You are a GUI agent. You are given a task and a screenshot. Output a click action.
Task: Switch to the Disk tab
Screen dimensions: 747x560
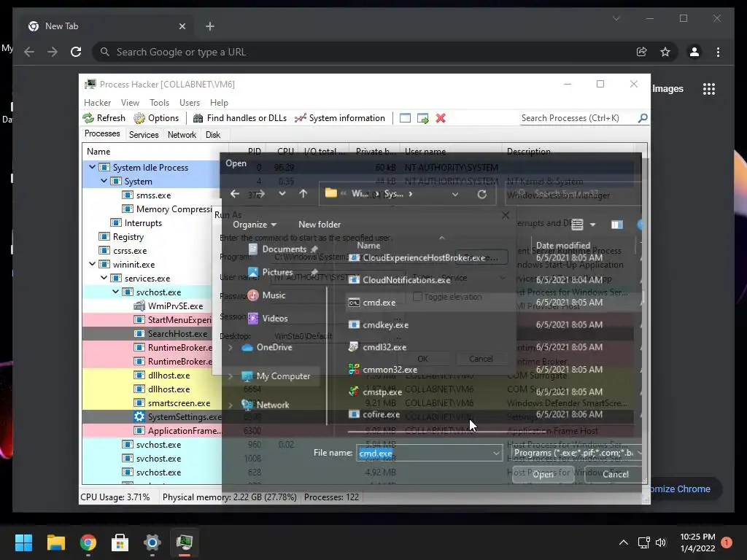tap(213, 135)
